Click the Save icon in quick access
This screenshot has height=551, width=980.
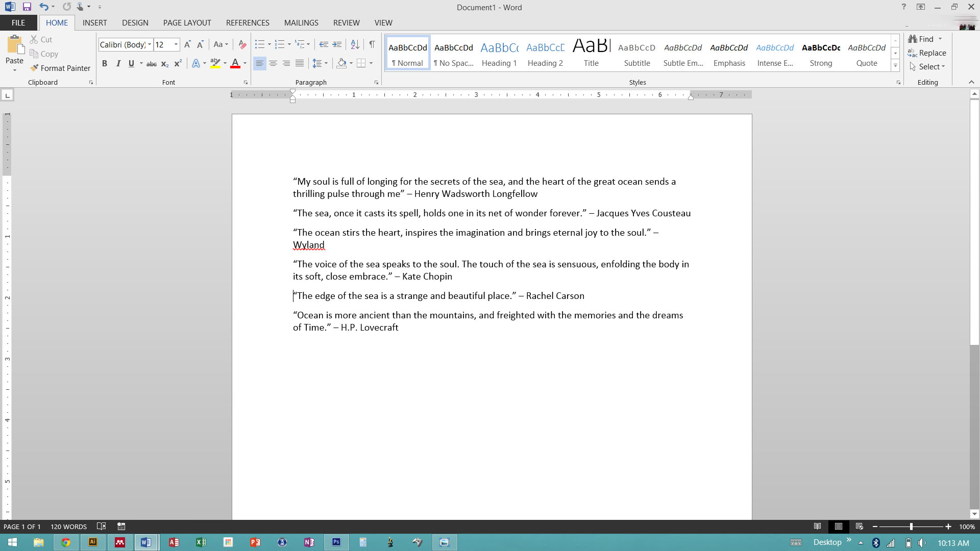pos(27,7)
